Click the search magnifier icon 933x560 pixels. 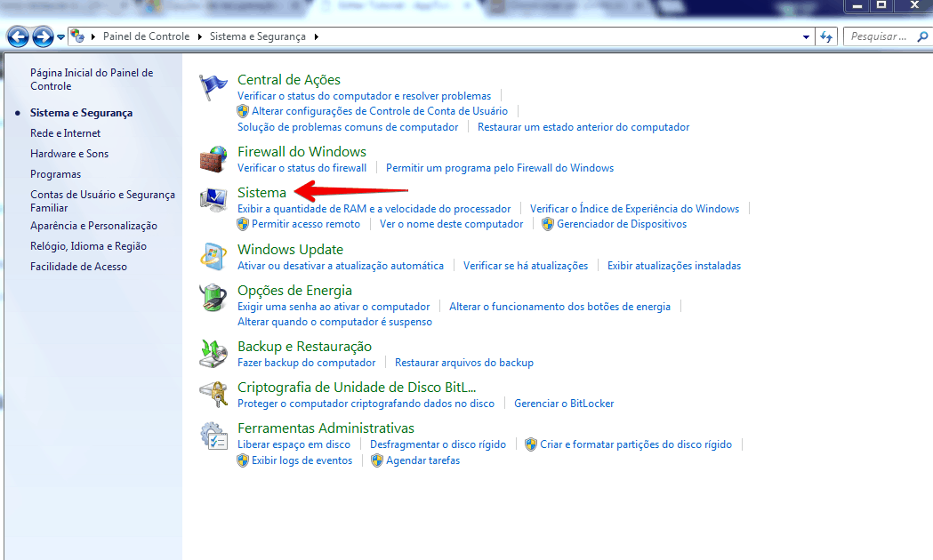click(x=922, y=36)
